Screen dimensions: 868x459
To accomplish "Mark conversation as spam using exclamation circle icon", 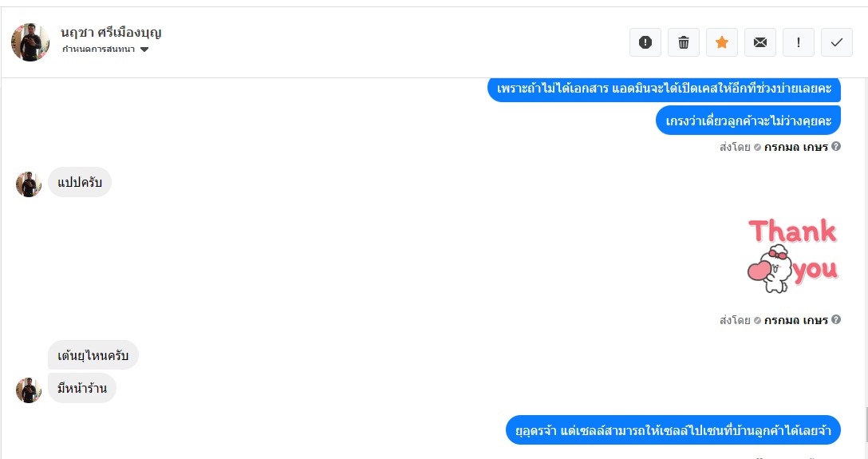I will tap(645, 42).
